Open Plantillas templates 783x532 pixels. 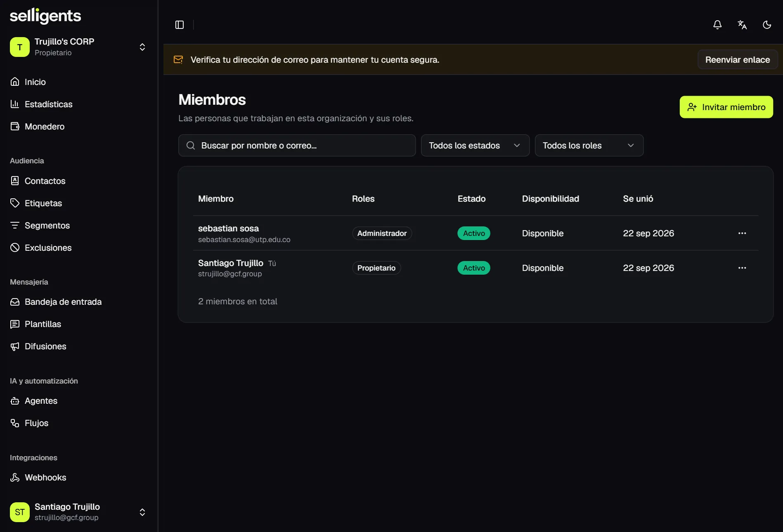click(79, 324)
